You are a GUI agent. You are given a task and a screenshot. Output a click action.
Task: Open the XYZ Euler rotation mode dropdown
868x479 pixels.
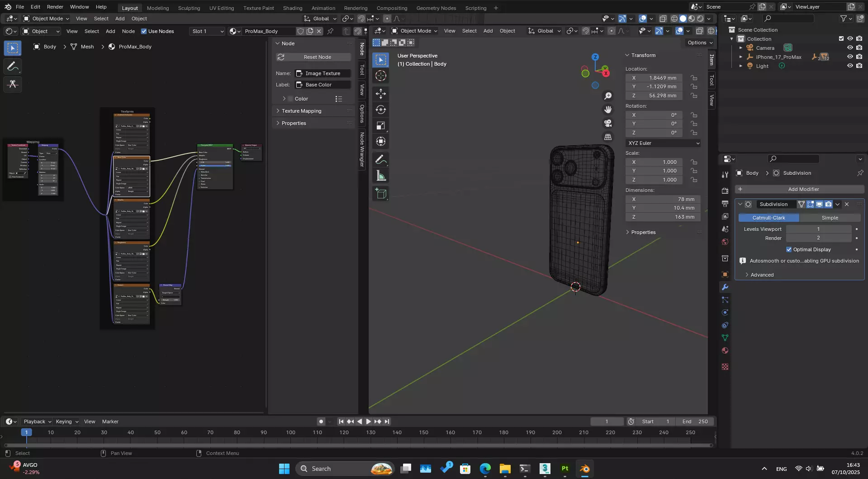pos(663,143)
